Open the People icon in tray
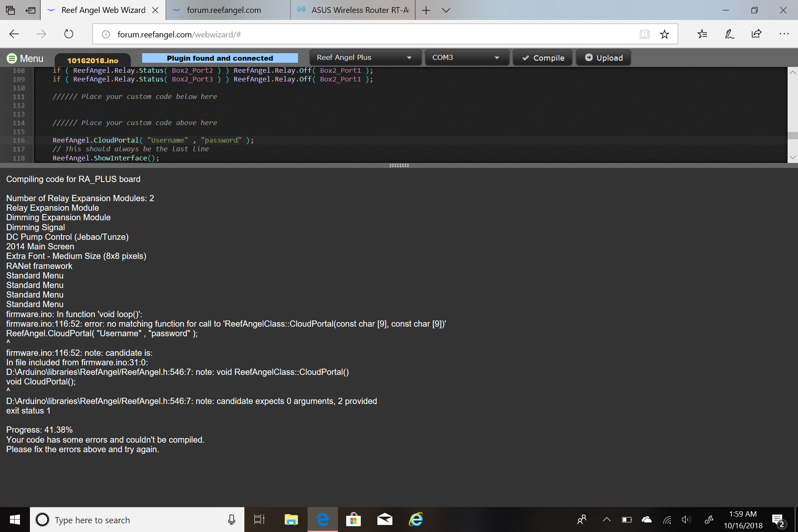 [x=582, y=520]
